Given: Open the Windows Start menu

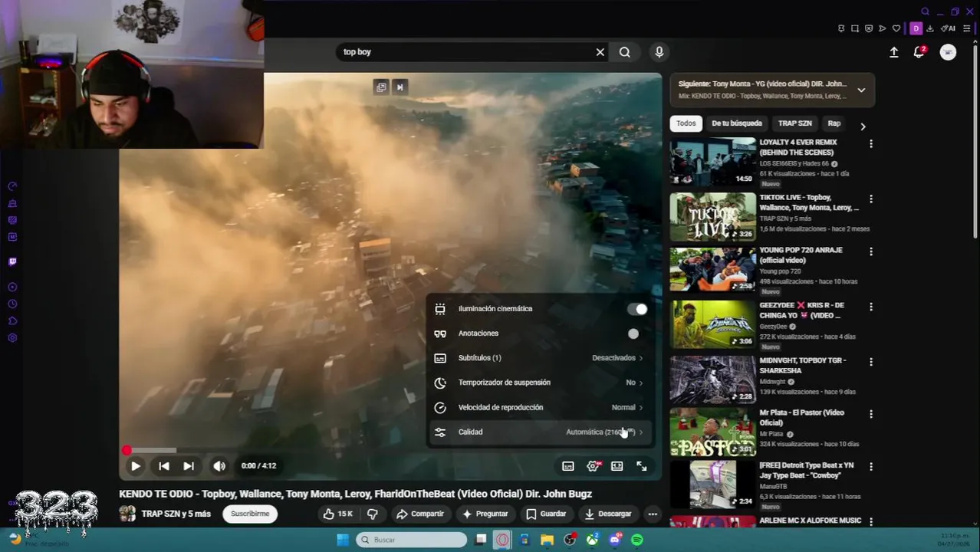Looking at the screenshot, I should click(x=343, y=540).
